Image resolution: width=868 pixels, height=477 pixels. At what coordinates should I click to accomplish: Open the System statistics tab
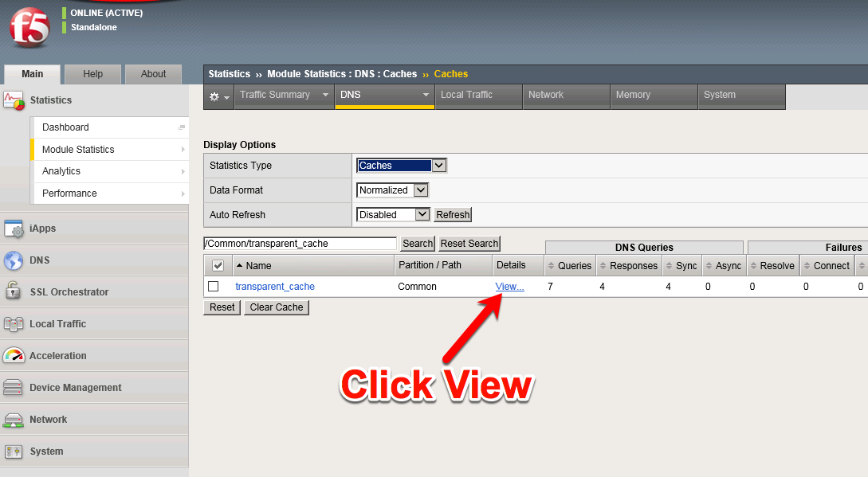coord(742,96)
